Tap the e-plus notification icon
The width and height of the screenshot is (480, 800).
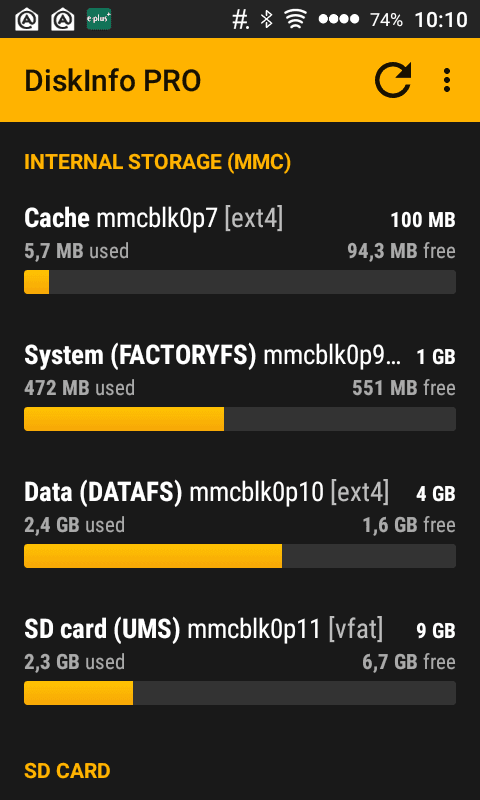99,19
